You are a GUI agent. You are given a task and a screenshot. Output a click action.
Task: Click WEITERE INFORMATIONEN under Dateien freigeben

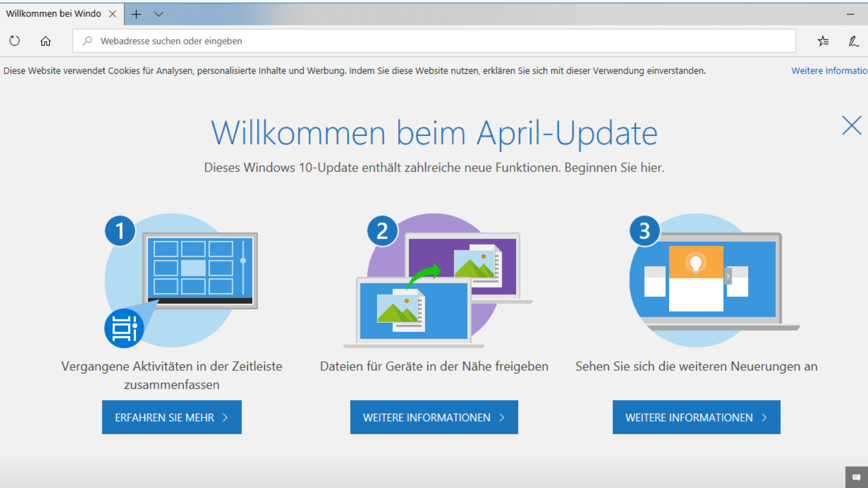pos(434,417)
